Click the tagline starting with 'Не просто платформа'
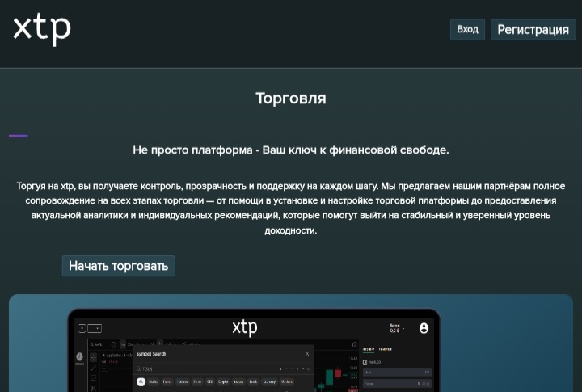The height and width of the screenshot is (392, 582). coord(291,150)
